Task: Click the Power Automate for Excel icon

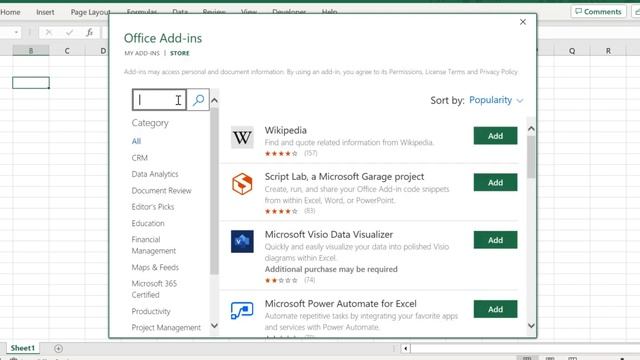Action: [242, 310]
